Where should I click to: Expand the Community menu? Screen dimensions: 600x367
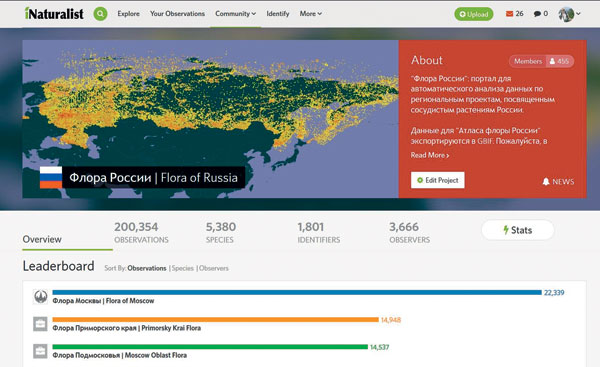pos(235,14)
